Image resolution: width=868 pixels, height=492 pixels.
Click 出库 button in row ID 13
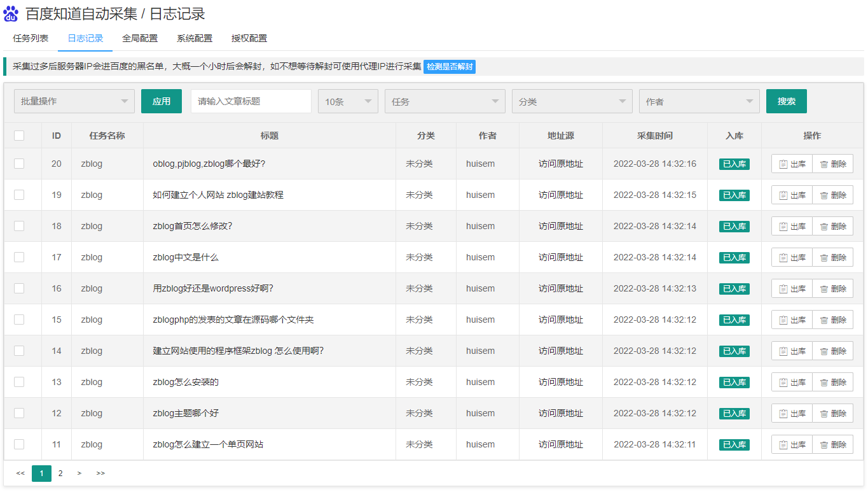pyautogui.click(x=792, y=382)
